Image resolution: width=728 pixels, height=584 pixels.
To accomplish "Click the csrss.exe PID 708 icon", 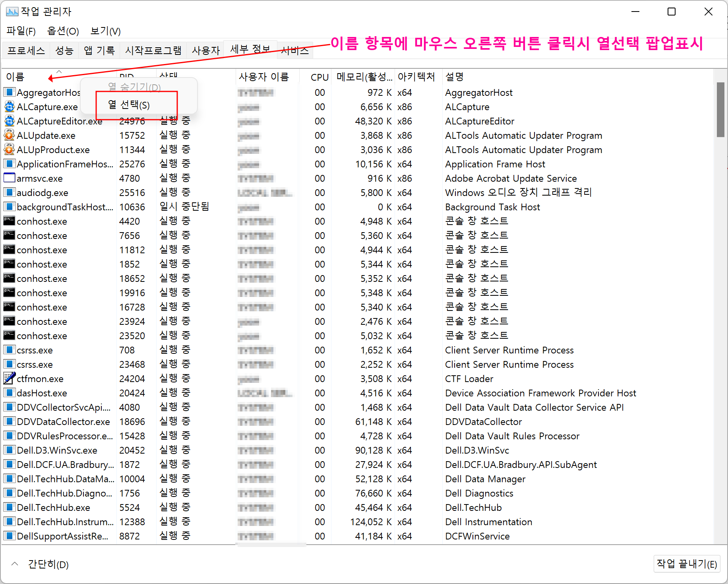I will (9, 350).
